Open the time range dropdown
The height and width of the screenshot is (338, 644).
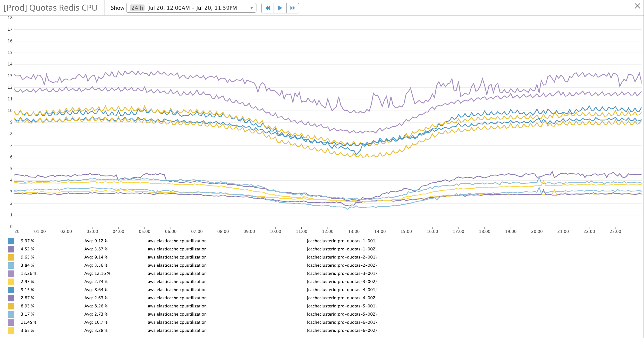point(191,8)
